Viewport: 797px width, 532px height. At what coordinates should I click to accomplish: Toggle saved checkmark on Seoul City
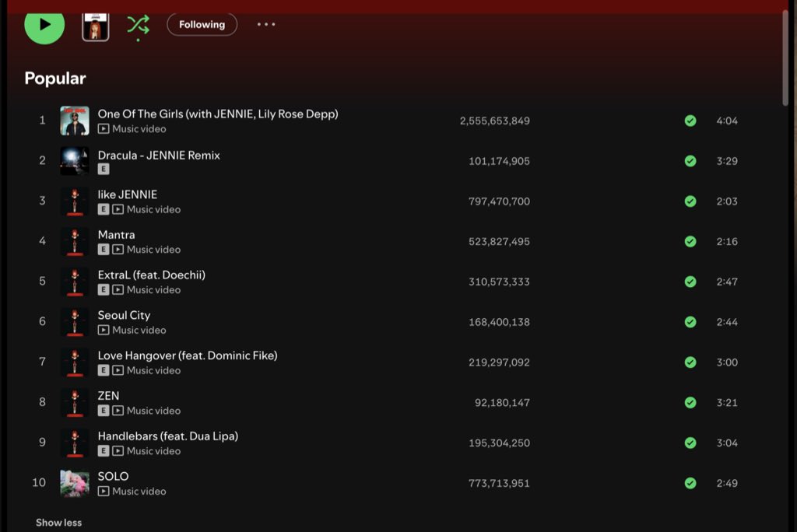tap(690, 322)
